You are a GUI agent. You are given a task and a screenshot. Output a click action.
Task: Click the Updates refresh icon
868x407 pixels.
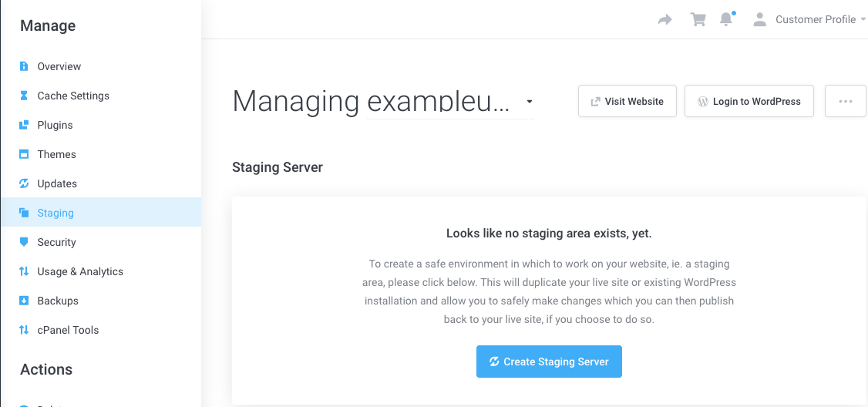tap(24, 183)
